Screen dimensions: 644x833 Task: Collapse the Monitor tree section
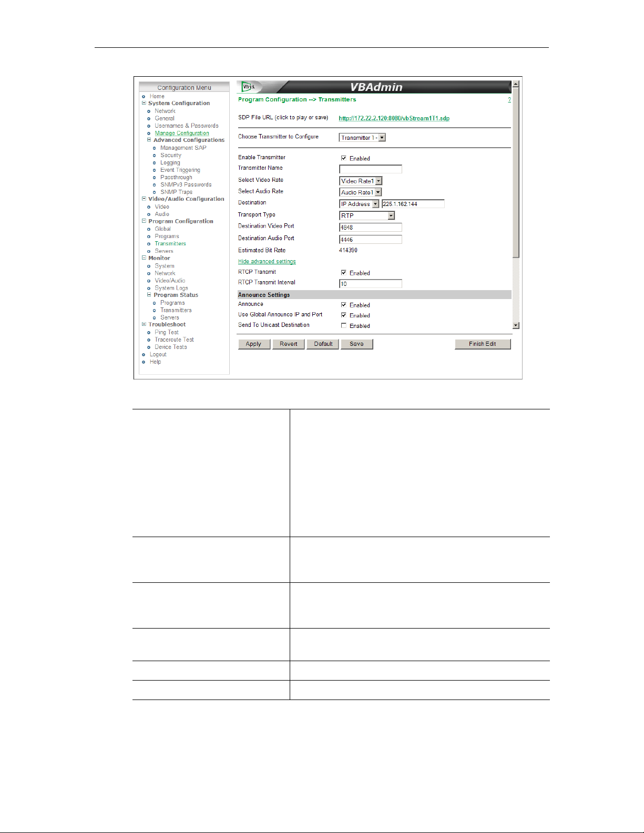[x=144, y=258]
